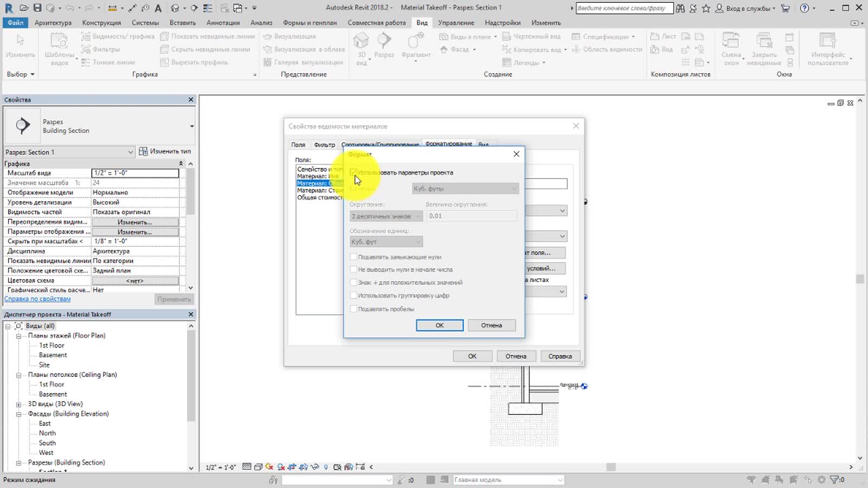Click the visual style cube icon in view control bar

coord(258,467)
